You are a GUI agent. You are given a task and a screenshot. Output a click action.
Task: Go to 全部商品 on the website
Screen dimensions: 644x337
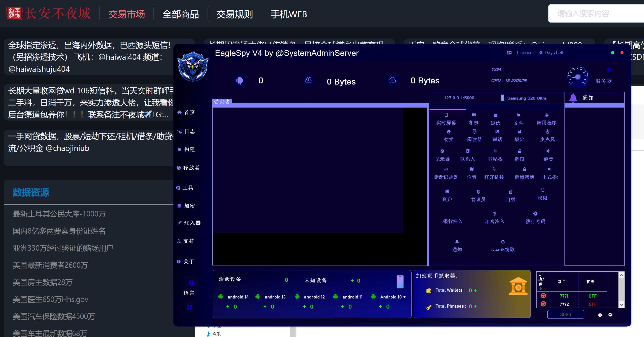[180, 14]
